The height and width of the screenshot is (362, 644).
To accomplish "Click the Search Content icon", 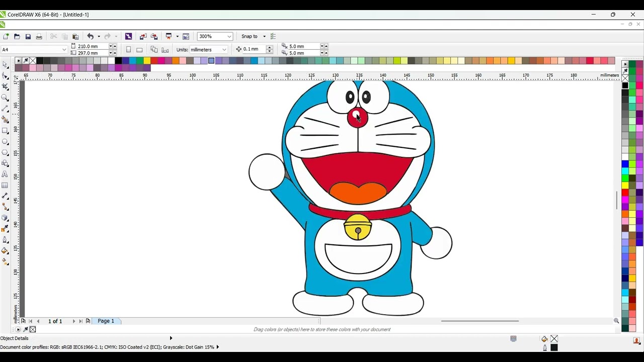I will point(128,36).
